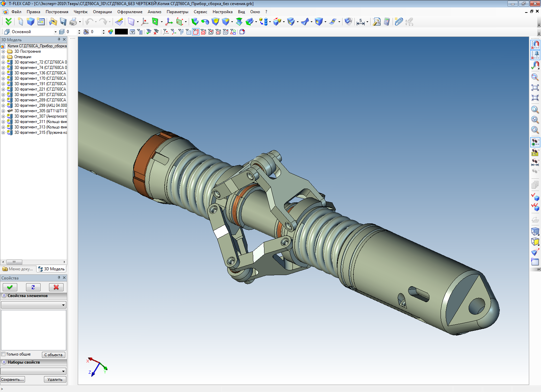Select the Rotation operation icon
The height and width of the screenshot is (392, 541).
[x=205, y=22]
